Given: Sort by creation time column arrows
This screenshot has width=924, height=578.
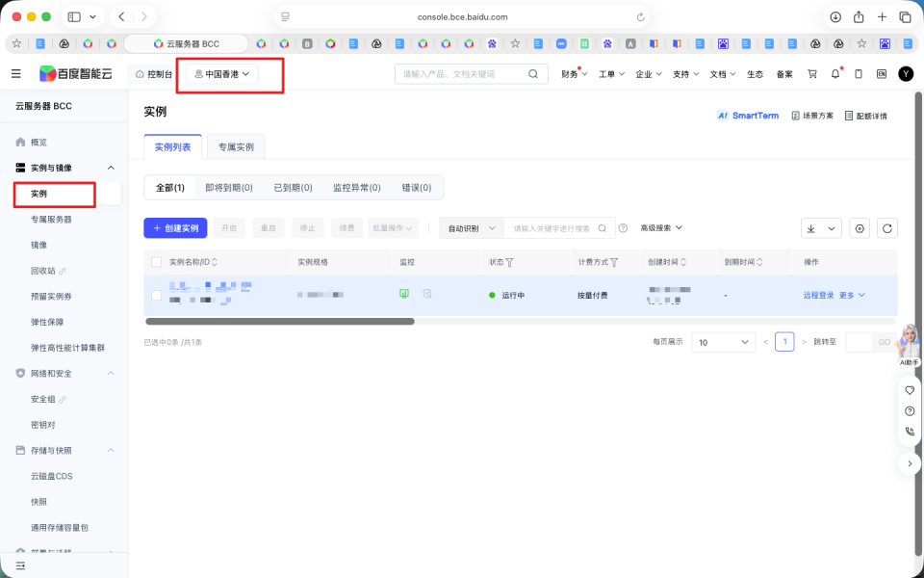Looking at the screenshot, I should pyautogui.click(x=683, y=262).
